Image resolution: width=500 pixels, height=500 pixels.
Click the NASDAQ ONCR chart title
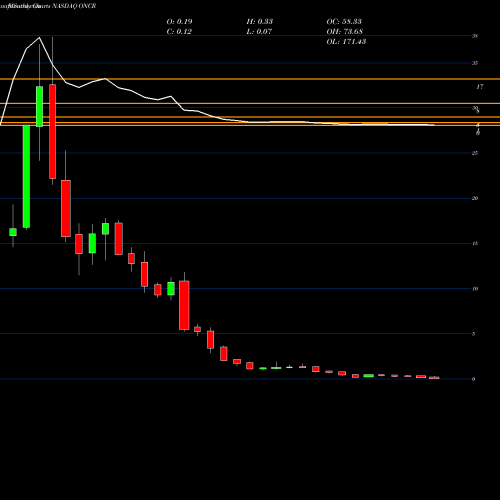pyautogui.click(x=74, y=6)
